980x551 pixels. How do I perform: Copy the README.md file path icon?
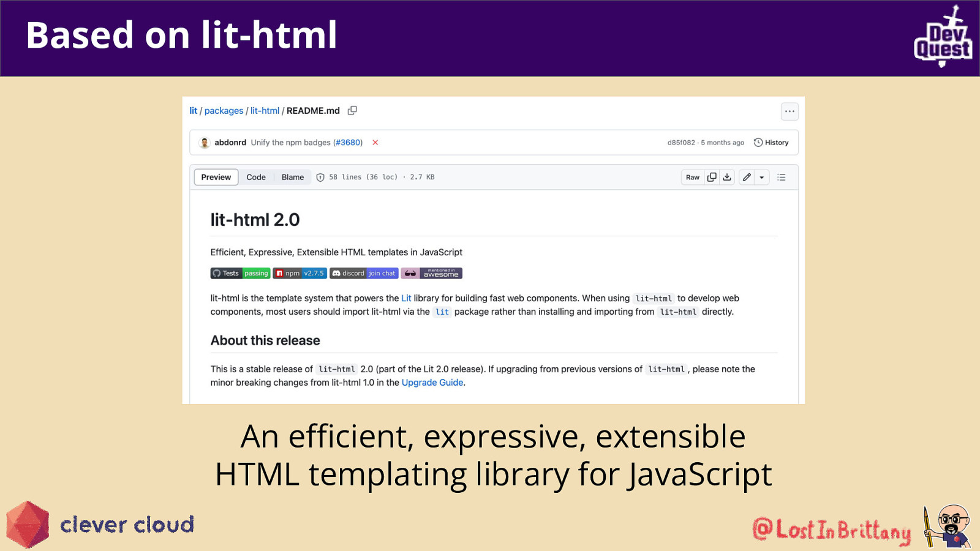[352, 111]
